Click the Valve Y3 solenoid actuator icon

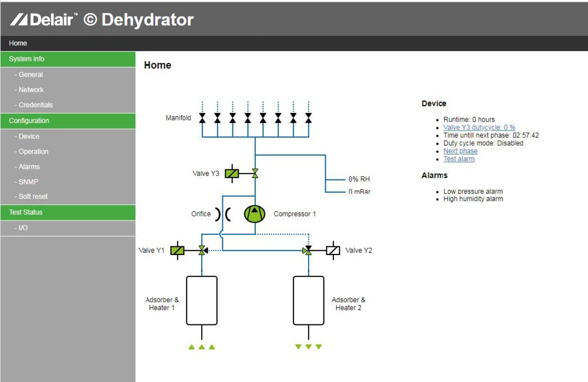click(x=232, y=173)
